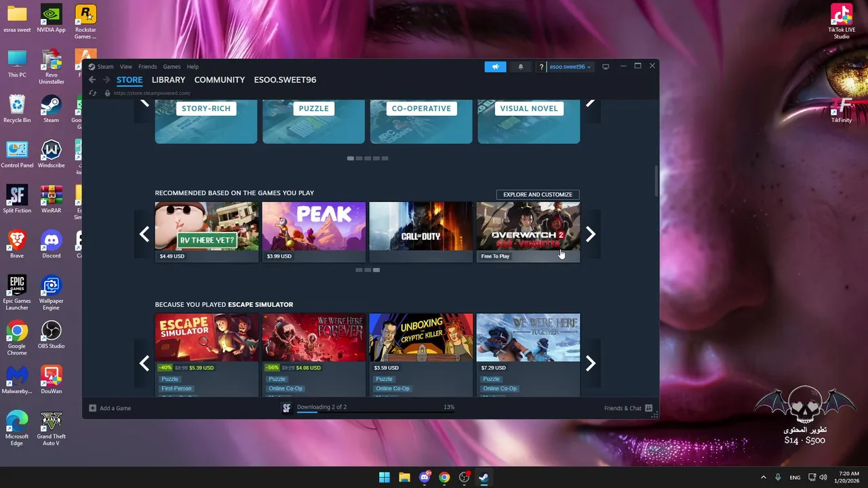Show previous recommended games with left arrow
Screen dimensions: 868x488
click(x=144, y=235)
